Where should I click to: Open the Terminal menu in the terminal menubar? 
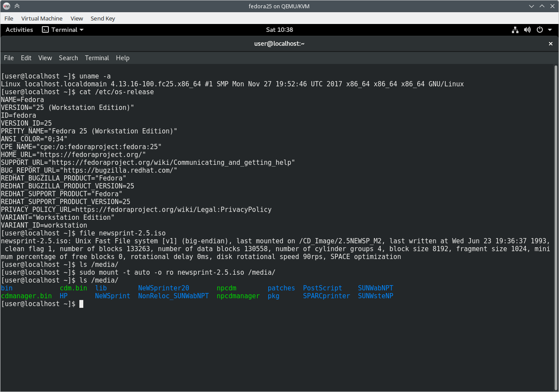[x=97, y=58]
